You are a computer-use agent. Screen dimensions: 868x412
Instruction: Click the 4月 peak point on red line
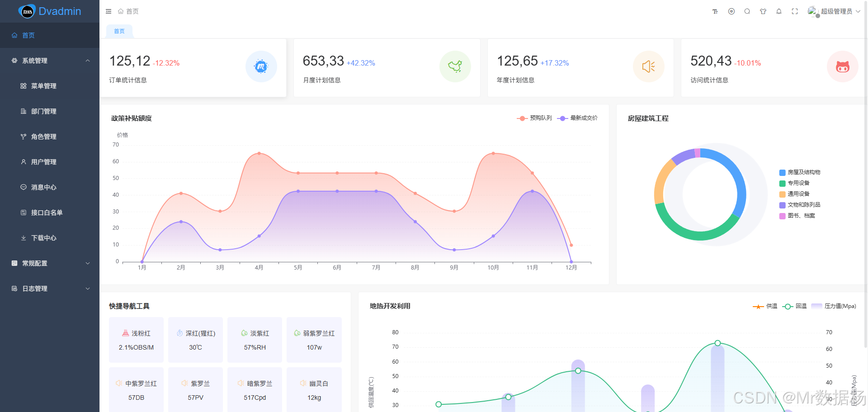tap(259, 153)
